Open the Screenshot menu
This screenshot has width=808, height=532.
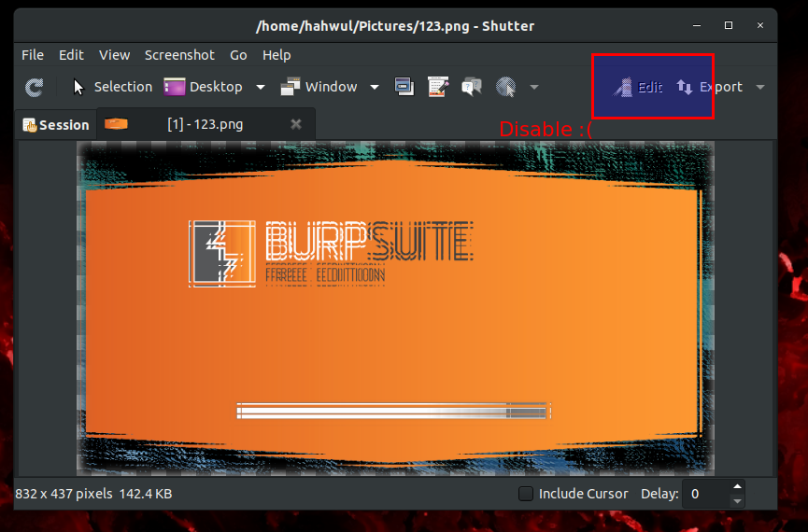[x=179, y=55]
